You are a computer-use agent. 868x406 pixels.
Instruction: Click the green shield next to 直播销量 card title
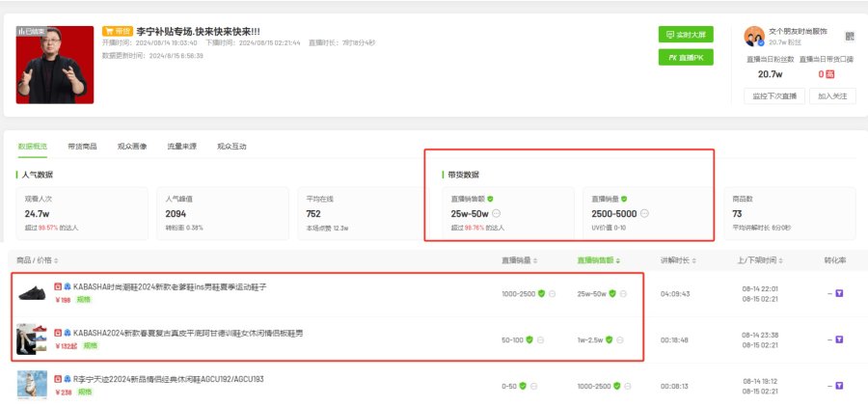click(624, 198)
